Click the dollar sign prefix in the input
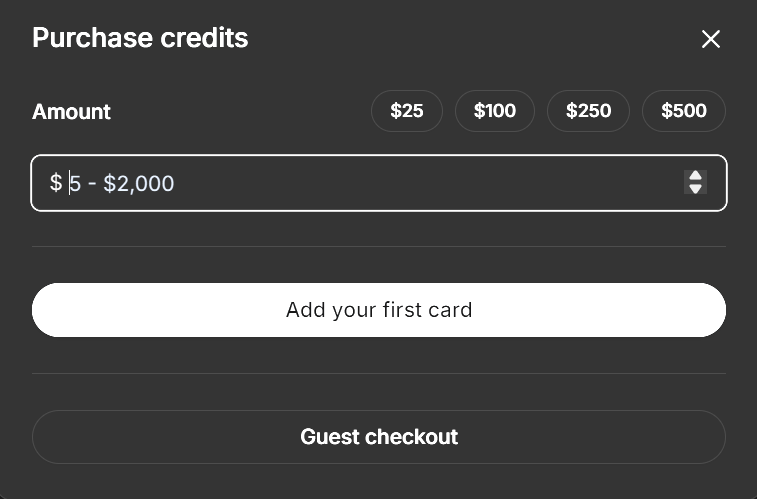 pyautogui.click(x=56, y=183)
